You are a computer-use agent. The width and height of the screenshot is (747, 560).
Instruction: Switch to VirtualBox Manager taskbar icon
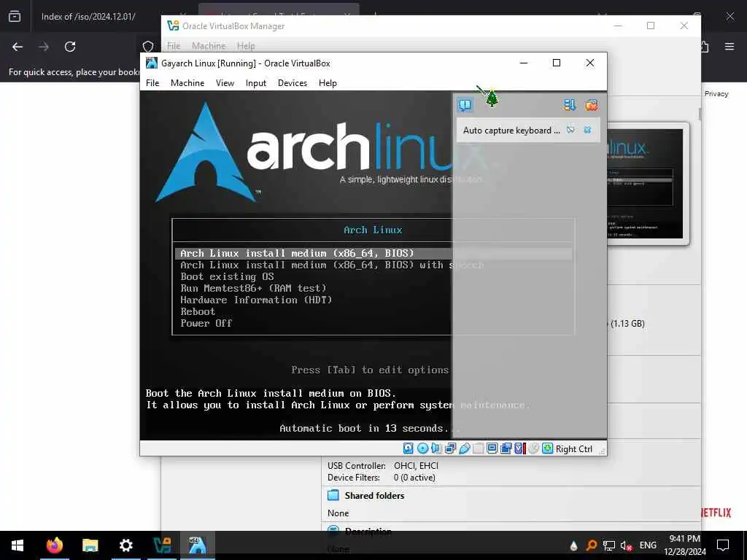click(x=162, y=545)
